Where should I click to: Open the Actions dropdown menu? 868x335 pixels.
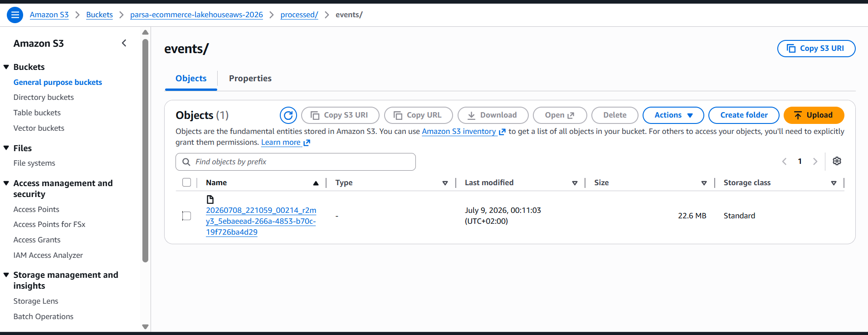[673, 115]
